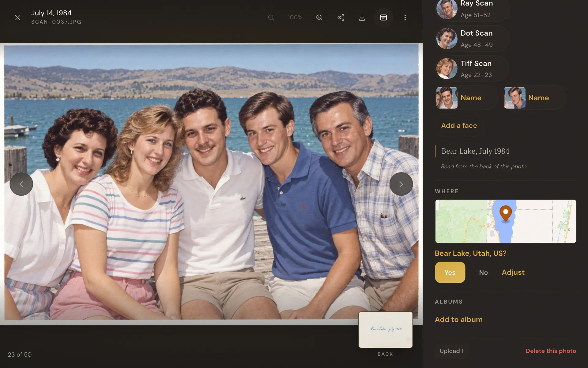Image resolution: width=588 pixels, height=368 pixels.
Task: Delete this photo
Action: tap(551, 351)
